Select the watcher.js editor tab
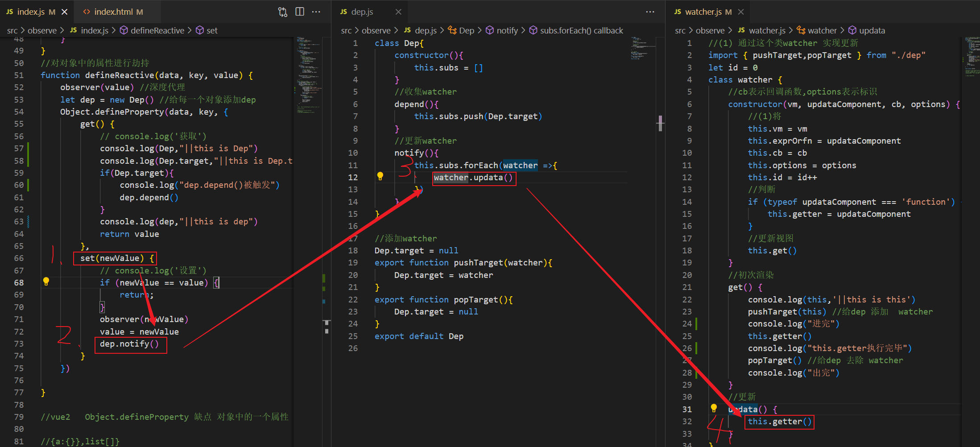This screenshot has height=447, width=980. click(703, 12)
